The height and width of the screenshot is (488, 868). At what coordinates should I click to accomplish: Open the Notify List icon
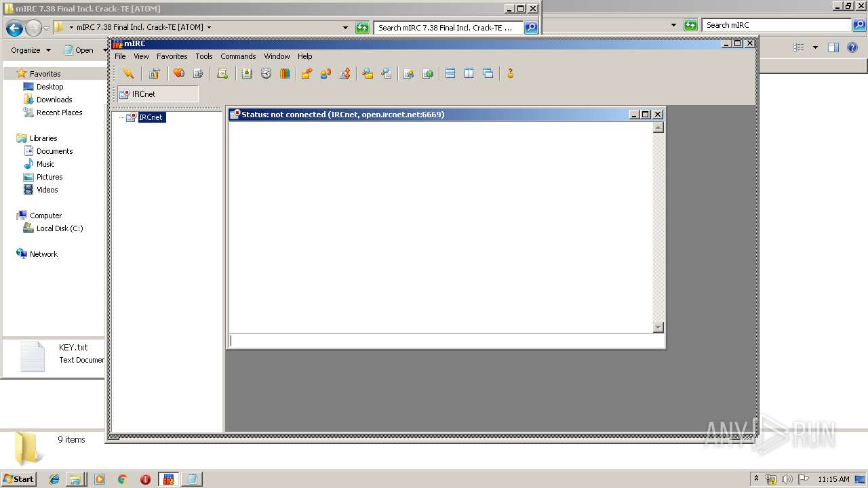pos(408,73)
